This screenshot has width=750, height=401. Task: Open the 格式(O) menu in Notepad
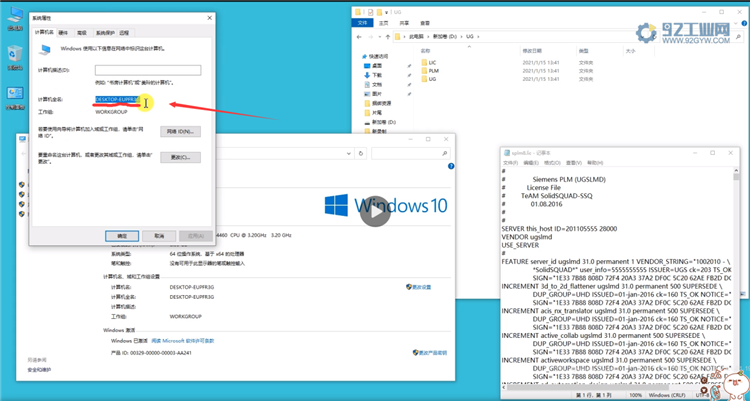pyautogui.click(x=552, y=163)
